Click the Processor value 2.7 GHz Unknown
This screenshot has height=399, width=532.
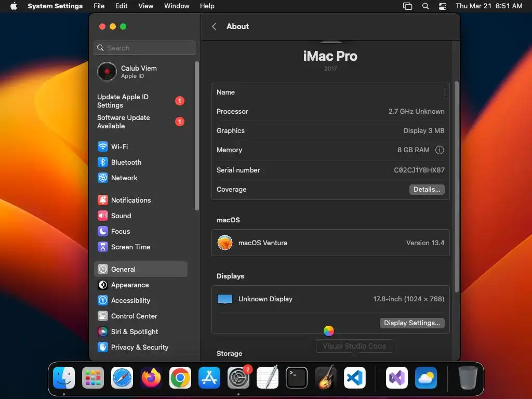(416, 112)
